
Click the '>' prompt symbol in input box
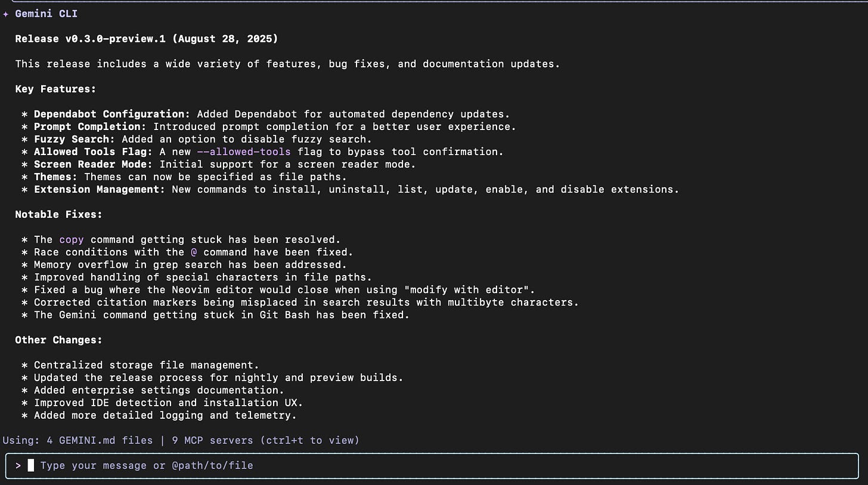(18, 465)
